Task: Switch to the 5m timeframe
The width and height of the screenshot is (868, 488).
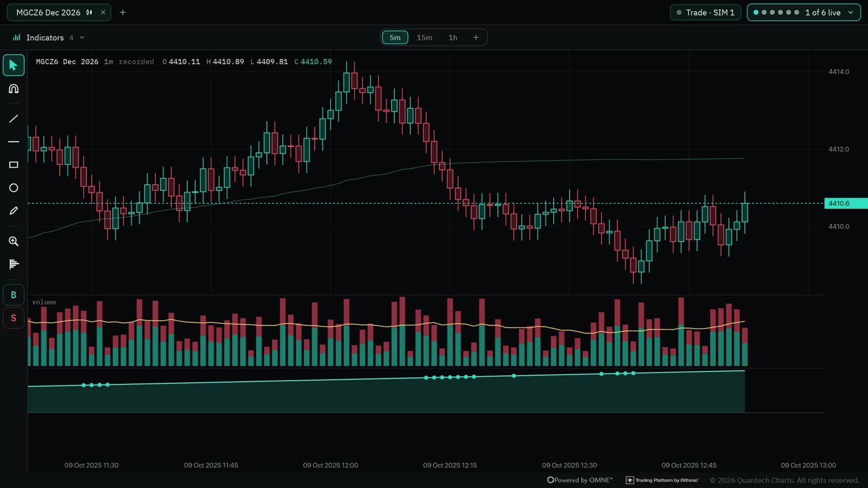Action: pyautogui.click(x=395, y=37)
